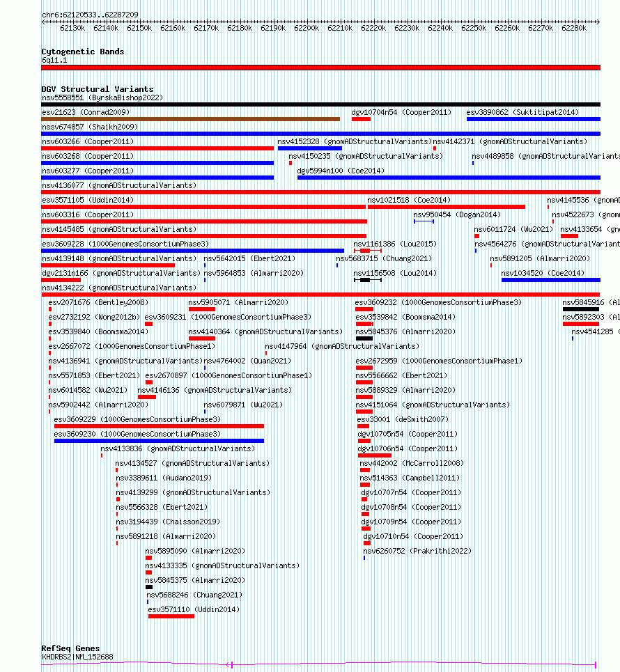Viewport: 620px width, 672px height.
Task: Click nsv5683715 (Chuang2021) label
Action: click(384, 258)
